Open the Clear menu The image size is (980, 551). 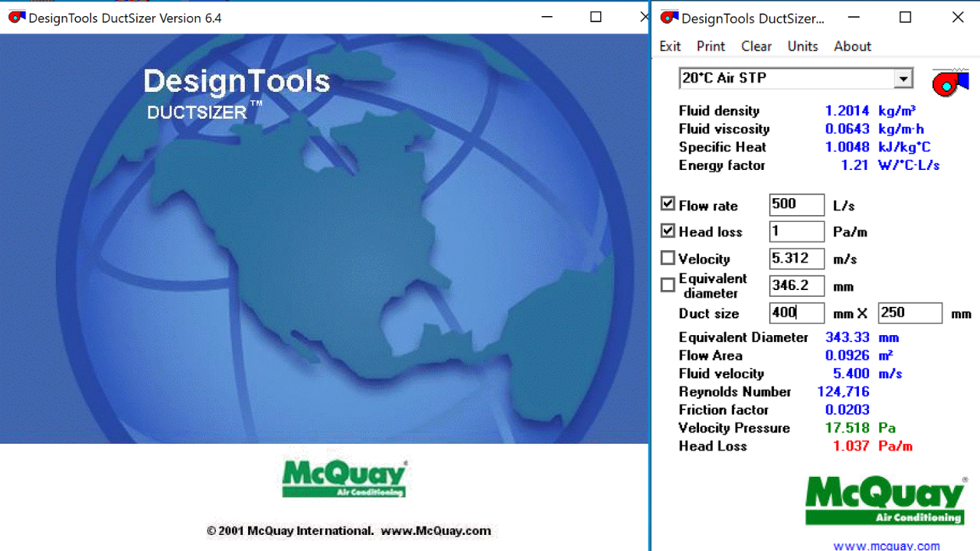pyautogui.click(x=756, y=46)
